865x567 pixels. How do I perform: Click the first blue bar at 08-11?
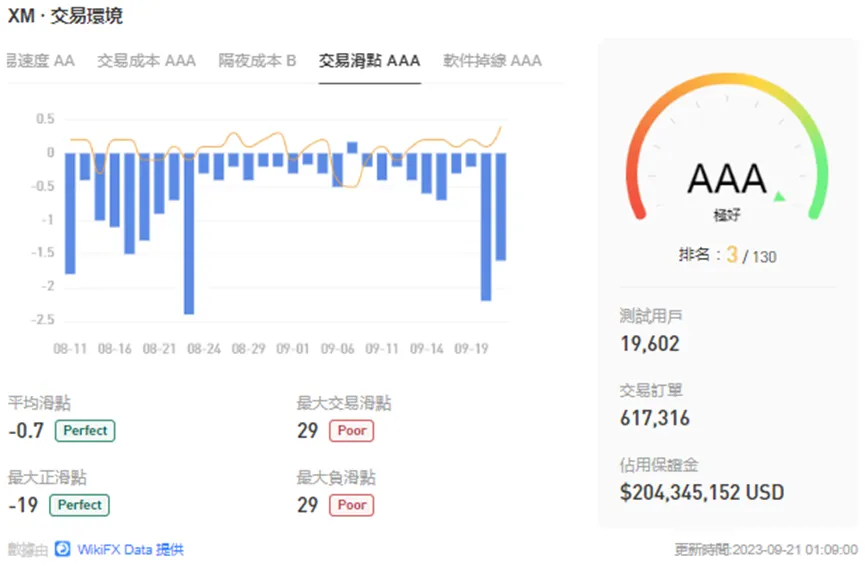click(70, 213)
